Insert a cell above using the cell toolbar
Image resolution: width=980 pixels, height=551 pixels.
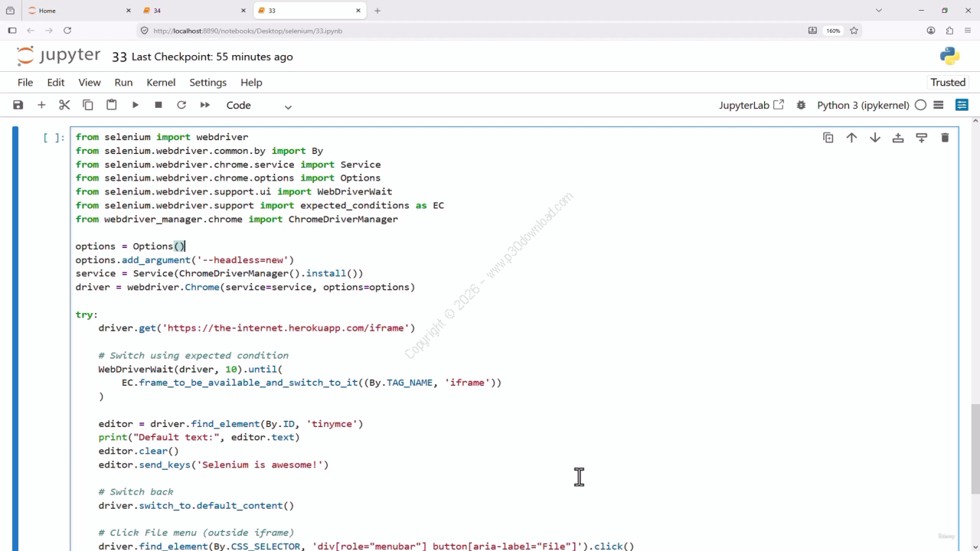[898, 138]
